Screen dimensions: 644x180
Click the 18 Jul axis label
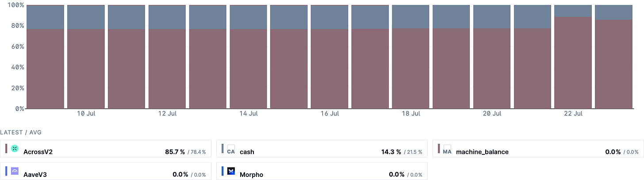point(411,114)
